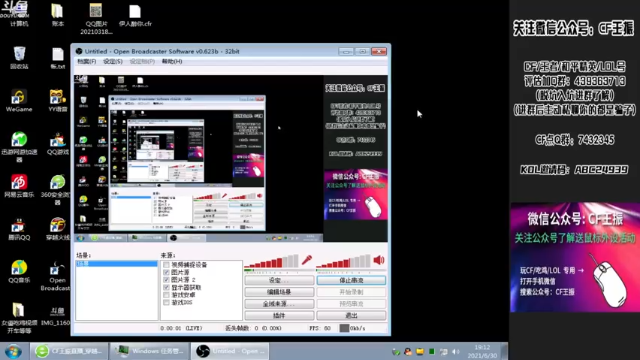This screenshot has width=640, height=360.
Task: Enable the 视频捕捉设备 source checkbox
Action: tap(166, 264)
